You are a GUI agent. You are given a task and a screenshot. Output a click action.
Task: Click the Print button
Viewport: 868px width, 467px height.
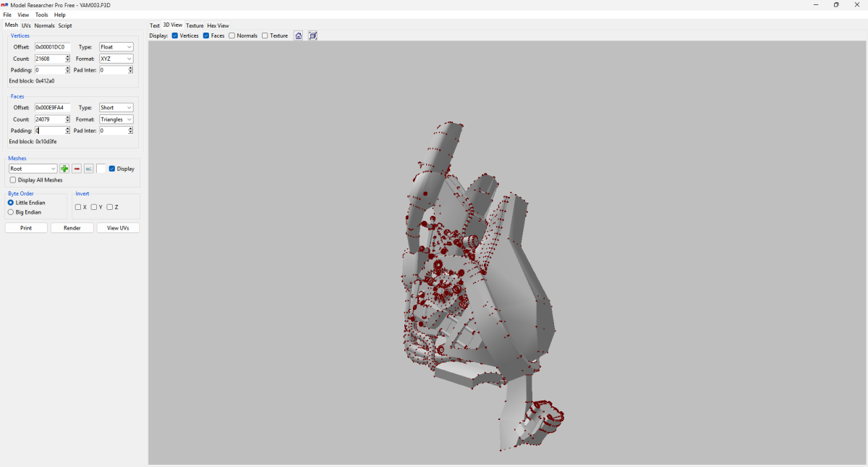[26, 228]
